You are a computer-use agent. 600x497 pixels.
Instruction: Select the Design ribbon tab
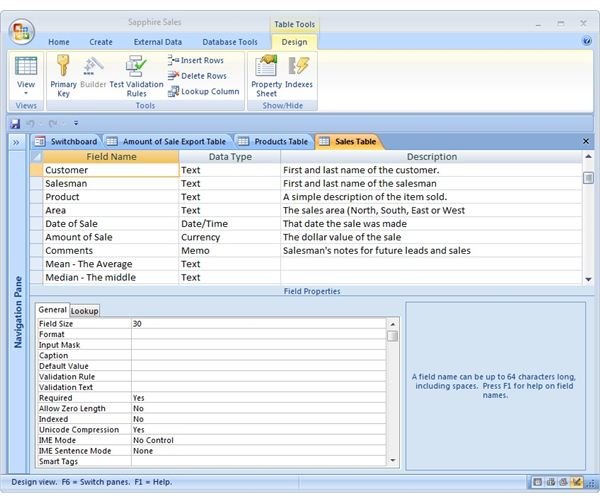coord(294,42)
